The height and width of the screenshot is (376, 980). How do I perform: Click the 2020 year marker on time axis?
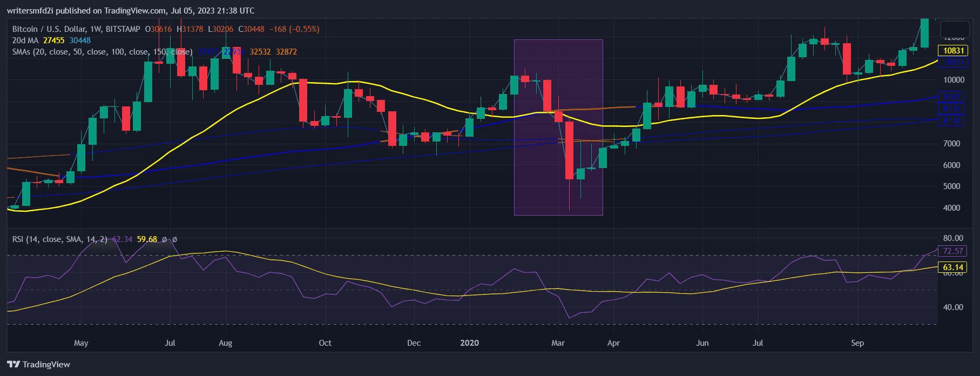tap(469, 343)
